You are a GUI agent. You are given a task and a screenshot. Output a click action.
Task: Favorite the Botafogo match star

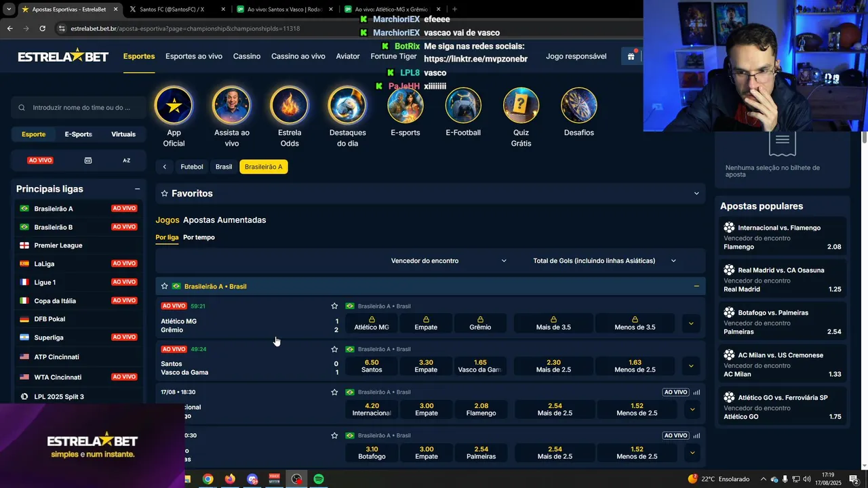click(334, 435)
